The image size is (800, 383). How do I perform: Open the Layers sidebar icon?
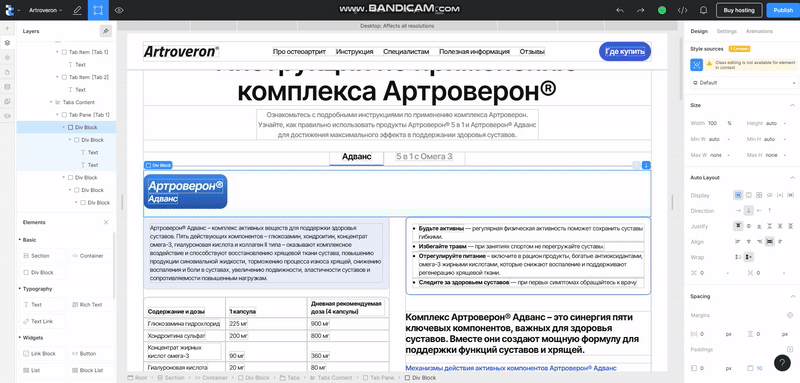click(7, 43)
